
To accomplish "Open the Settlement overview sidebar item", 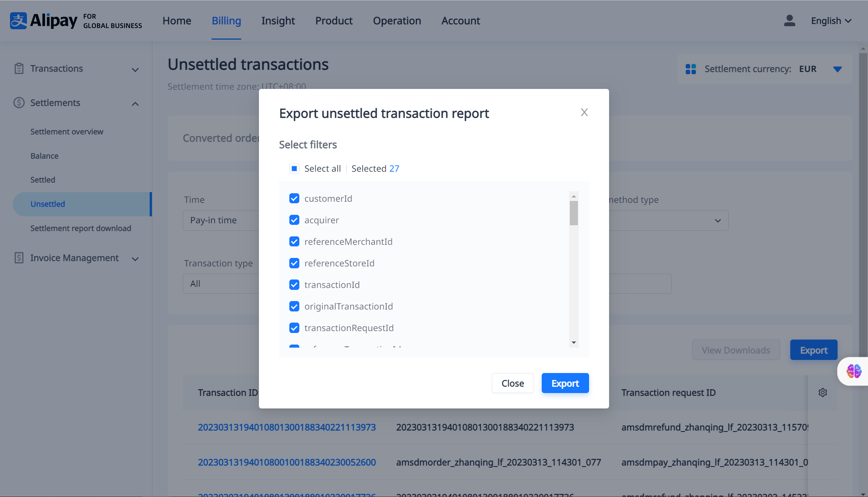I will click(x=67, y=132).
